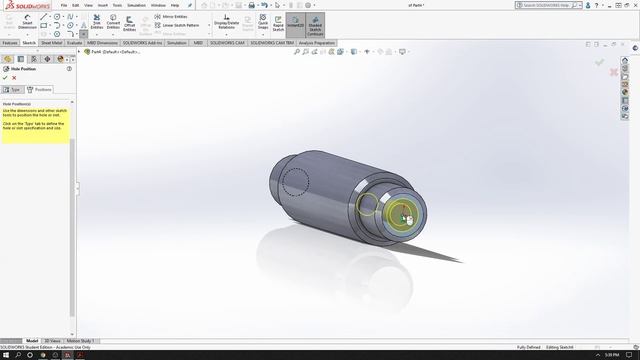Select the Smart Dimension tool

[x=27, y=22]
